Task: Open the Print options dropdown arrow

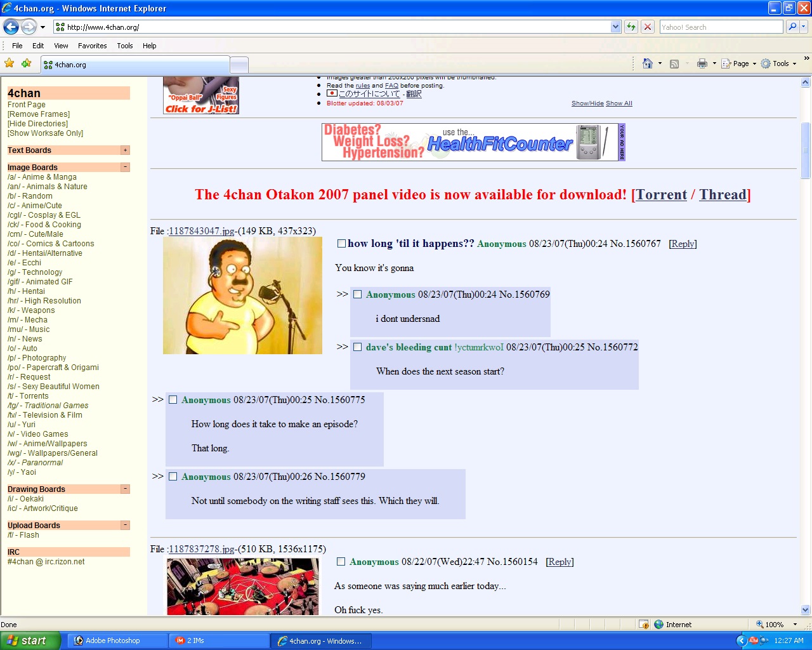Action: click(714, 63)
